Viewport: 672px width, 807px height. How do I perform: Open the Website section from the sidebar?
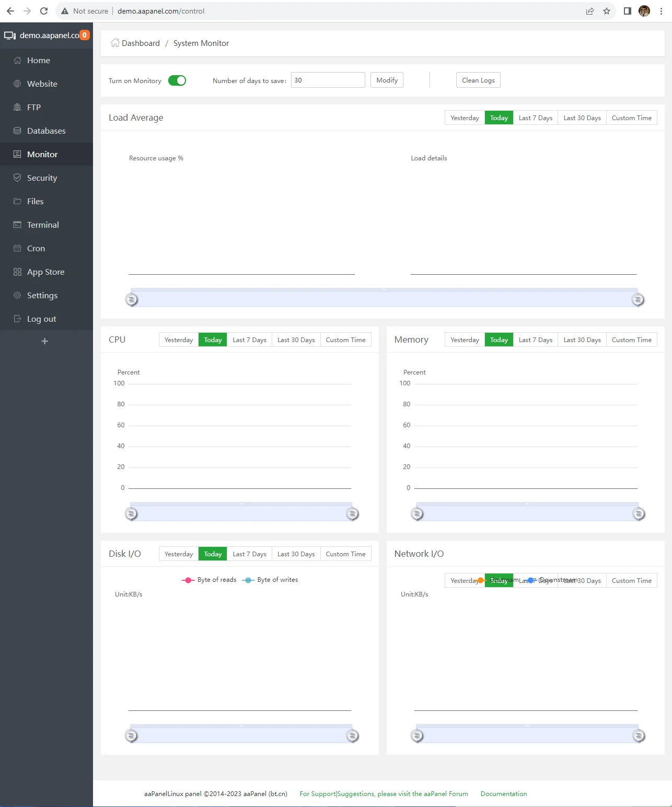(x=42, y=84)
